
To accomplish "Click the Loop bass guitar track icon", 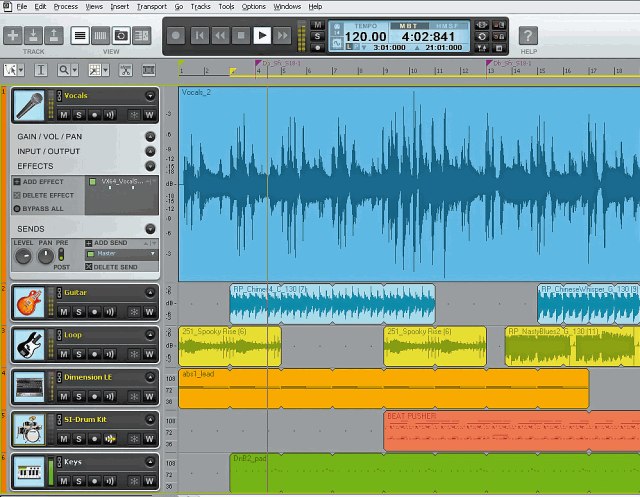I will click(x=29, y=345).
